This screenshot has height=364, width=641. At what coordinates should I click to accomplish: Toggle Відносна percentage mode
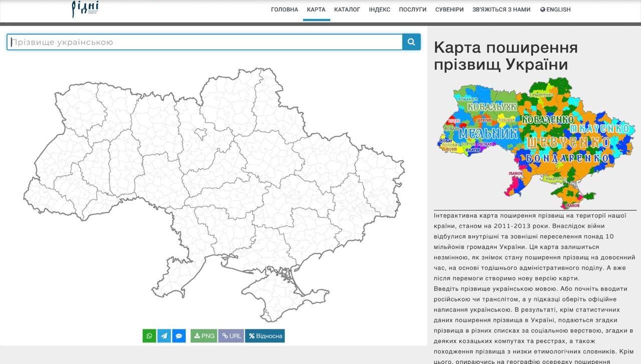(265, 336)
